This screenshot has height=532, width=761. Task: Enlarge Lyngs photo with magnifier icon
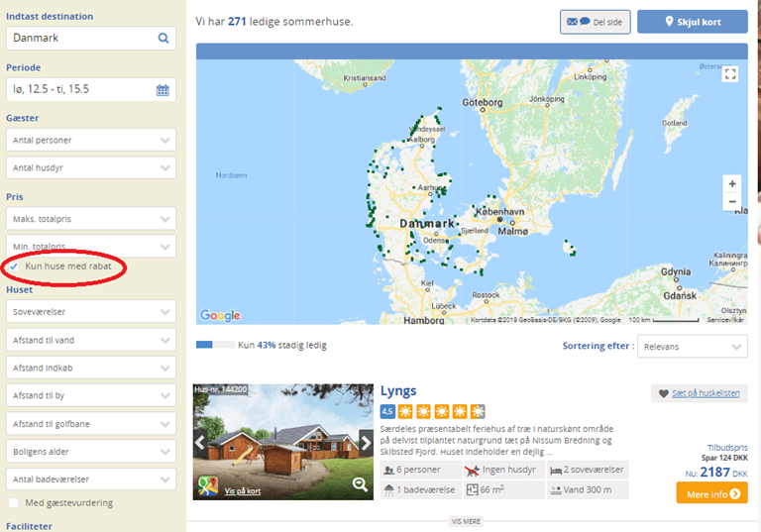coord(360,483)
